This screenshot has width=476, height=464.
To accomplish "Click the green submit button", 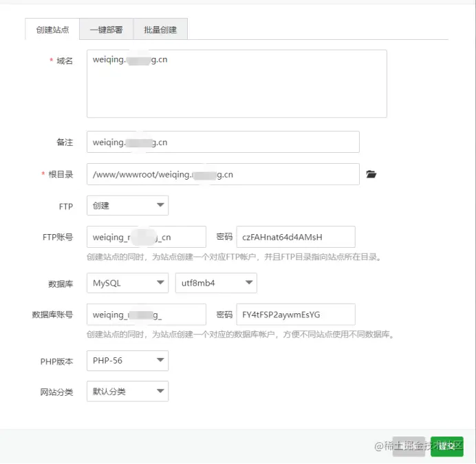I will [x=447, y=446].
